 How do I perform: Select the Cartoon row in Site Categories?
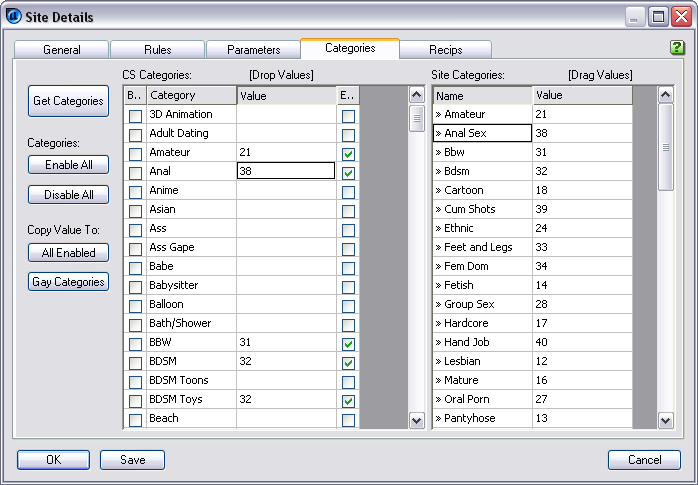pyautogui.click(x=482, y=190)
